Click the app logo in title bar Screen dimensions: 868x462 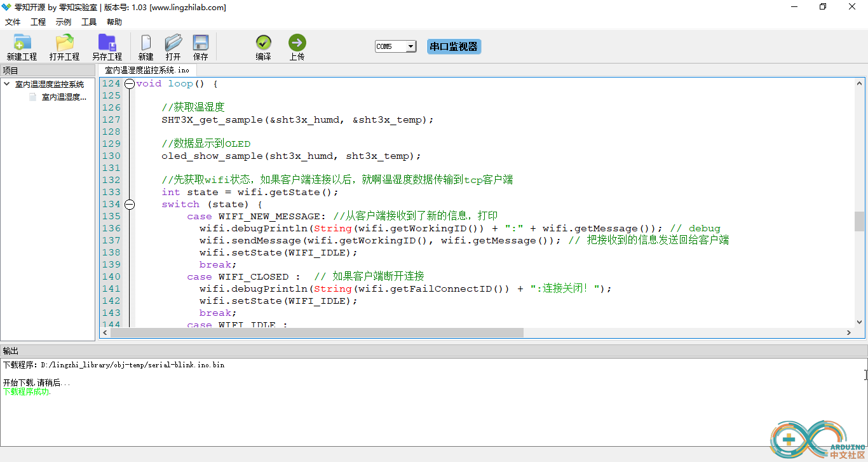(x=6, y=7)
